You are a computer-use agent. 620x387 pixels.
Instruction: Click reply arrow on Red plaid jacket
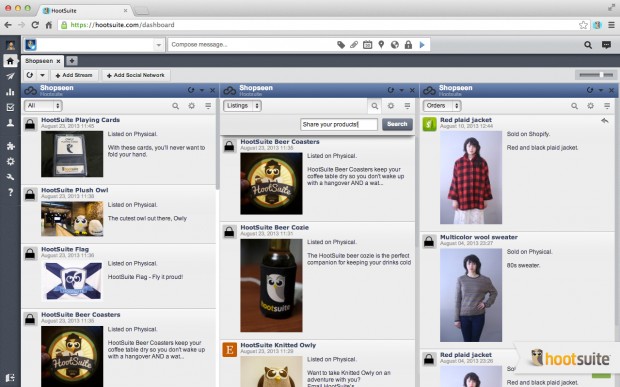[x=605, y=121]
